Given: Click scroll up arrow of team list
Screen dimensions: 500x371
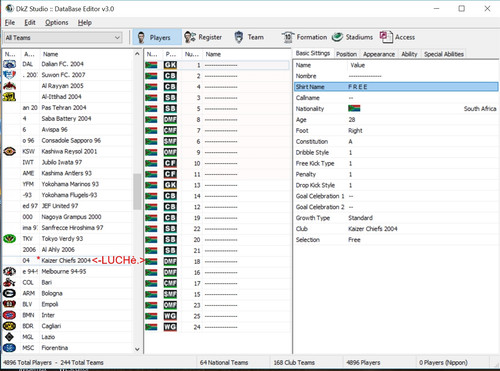Looking at the screenshot, I should click(x=137, y=54).
